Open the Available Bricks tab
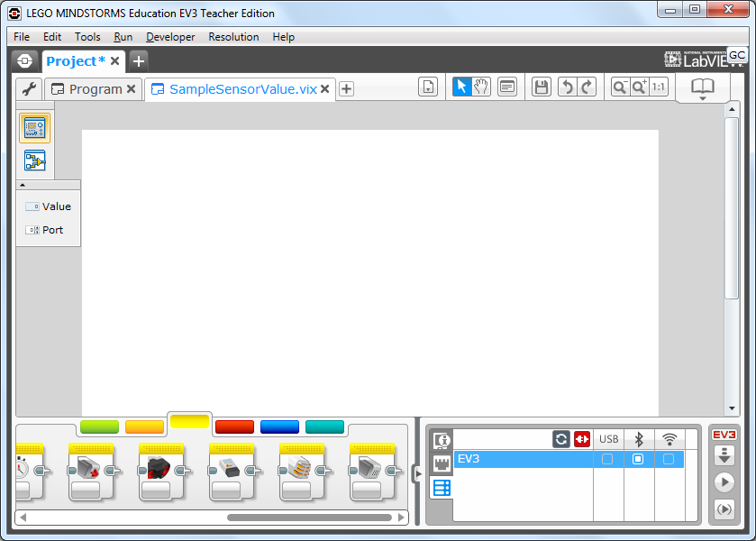 click(442, 488)
